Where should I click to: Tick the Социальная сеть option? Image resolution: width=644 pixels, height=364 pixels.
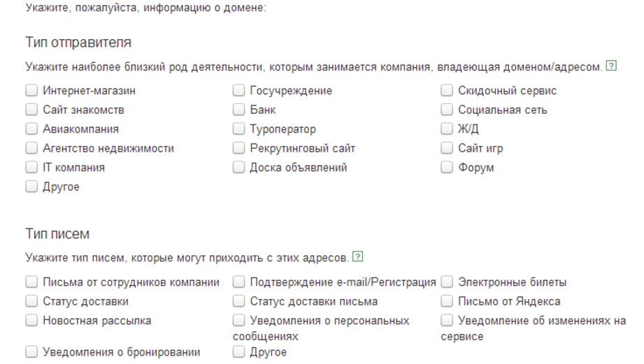(x=448, y=110)
